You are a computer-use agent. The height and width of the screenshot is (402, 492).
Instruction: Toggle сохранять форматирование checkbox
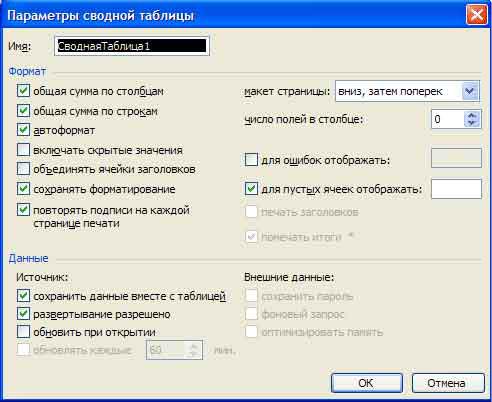coord(23,189)
